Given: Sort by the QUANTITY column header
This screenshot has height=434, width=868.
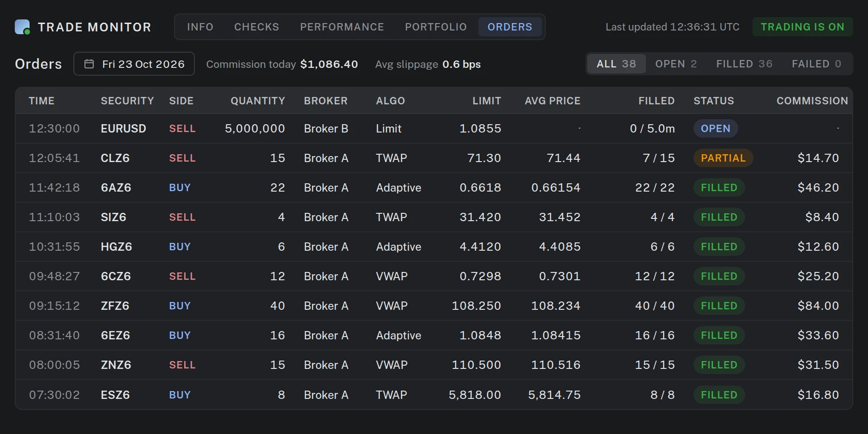Looking at the screenshot, I should (x=258, y=101).
